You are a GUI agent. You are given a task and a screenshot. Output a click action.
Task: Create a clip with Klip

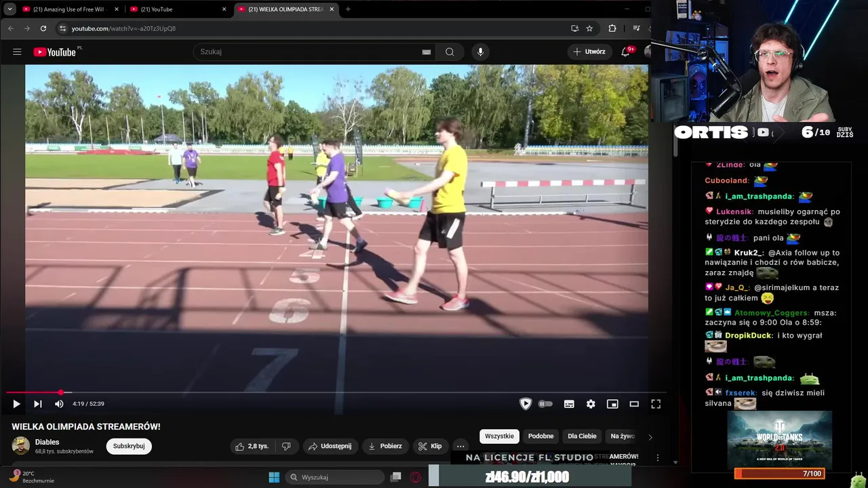[430, 446]
